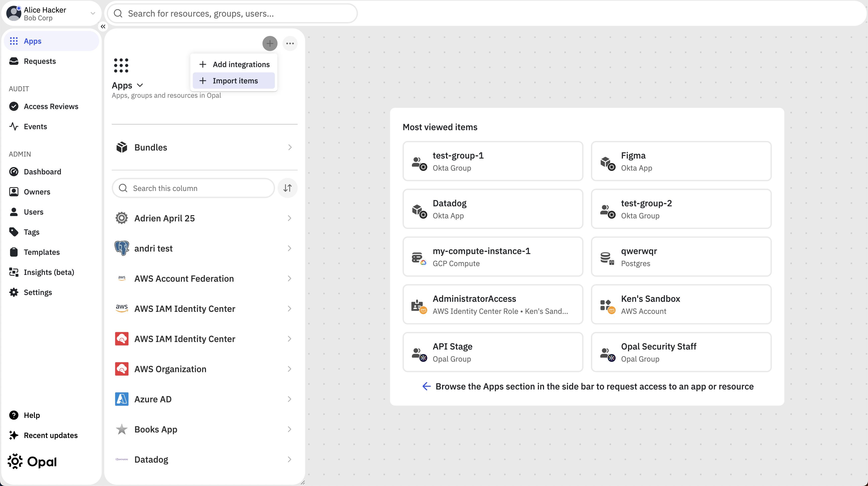The width and height of the screenshot is (868, 486).
Task: Open the Opal Security Staff card
Action: (681, 352)
